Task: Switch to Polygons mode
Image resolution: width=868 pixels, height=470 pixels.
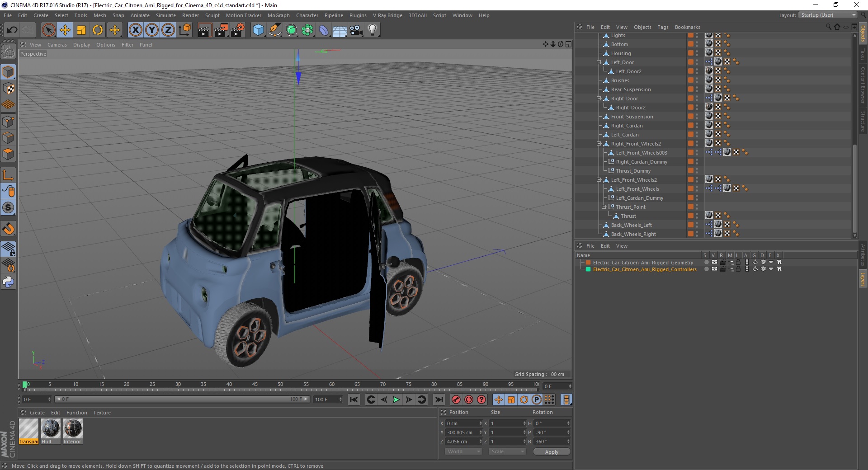Action: 8,154
